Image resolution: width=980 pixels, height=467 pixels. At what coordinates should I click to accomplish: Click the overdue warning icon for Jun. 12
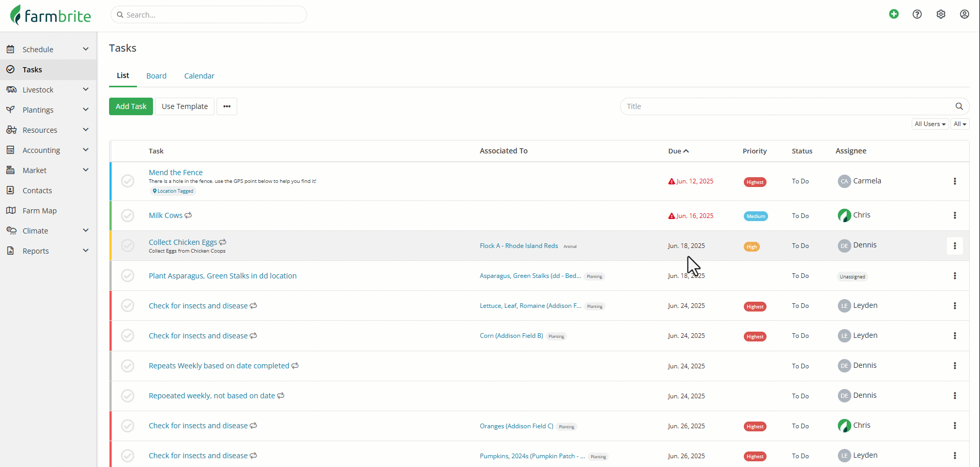point(671,181)
